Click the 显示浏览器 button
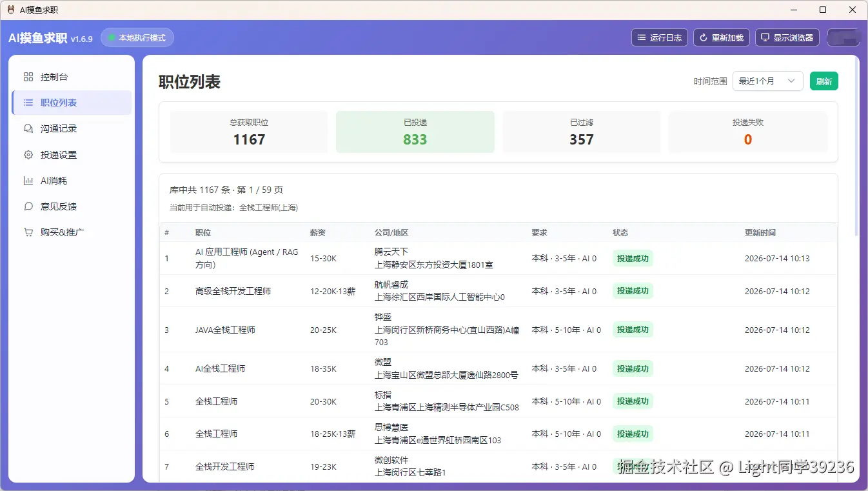Screen dimensions: 868x491 pos(787,37)
